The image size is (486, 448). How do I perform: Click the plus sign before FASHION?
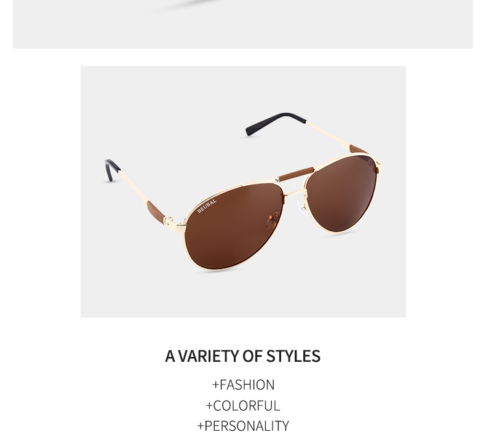pos(215,385)
